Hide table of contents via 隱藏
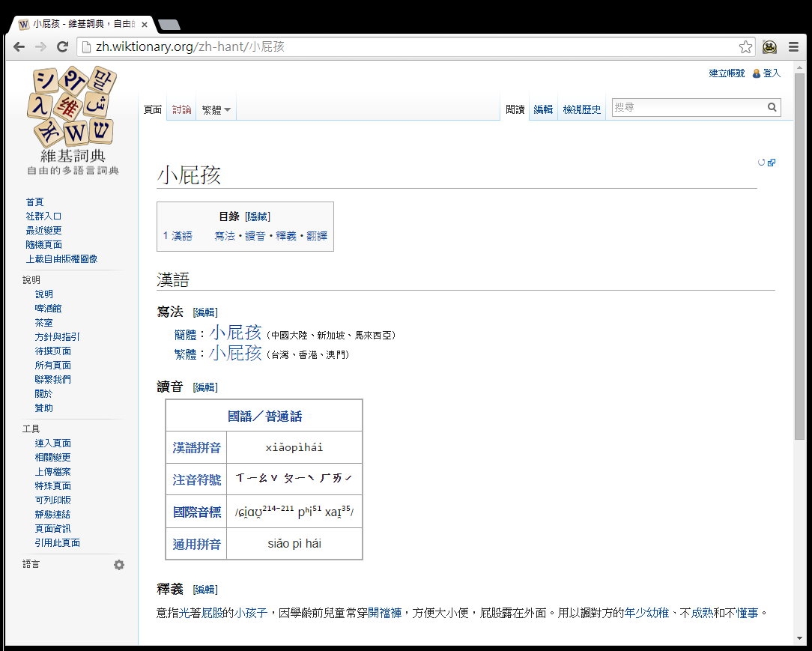Screen dimensions: 812x651 coord(258,217)
